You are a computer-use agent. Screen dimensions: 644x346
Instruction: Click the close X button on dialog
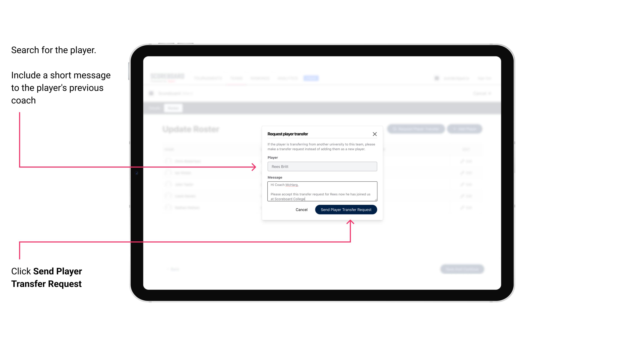coord(375,134)
